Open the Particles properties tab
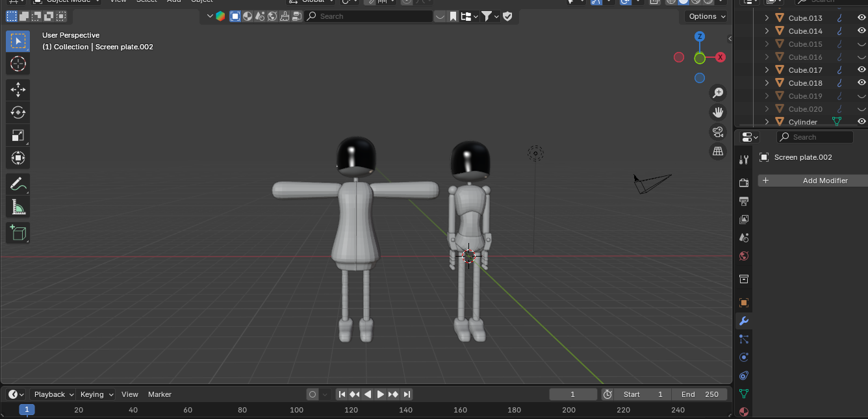Screen dimensions: 868x419 pyautogui.click(x=744, y=339)
